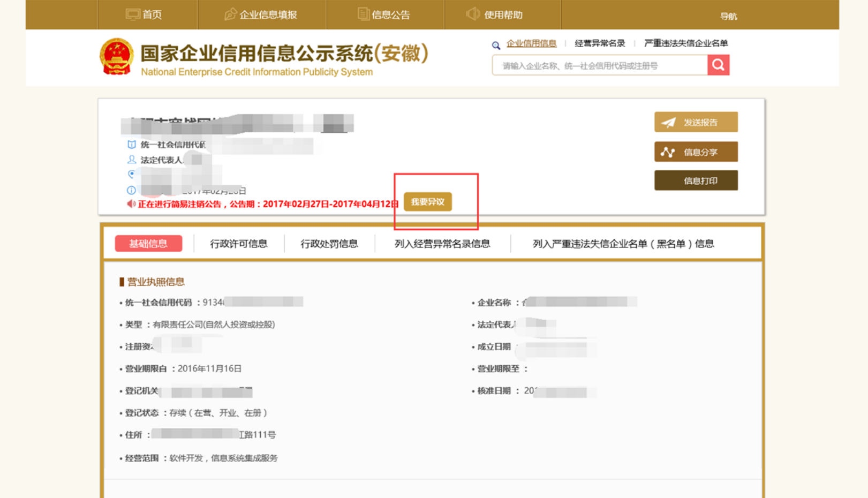868x498 pixels.
Task: Click the red loudspeaker notice icon
Action: tap(131, 204)
